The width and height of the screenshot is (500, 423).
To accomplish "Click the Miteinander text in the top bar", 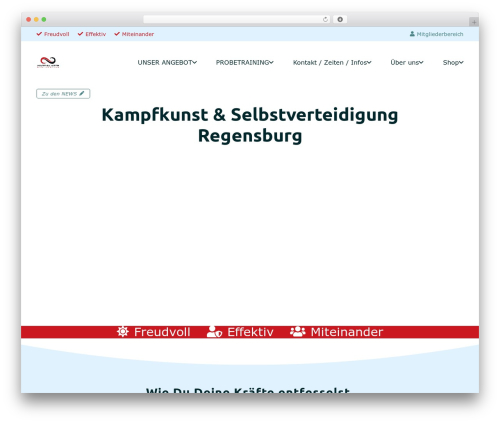I will pos(138,34).
